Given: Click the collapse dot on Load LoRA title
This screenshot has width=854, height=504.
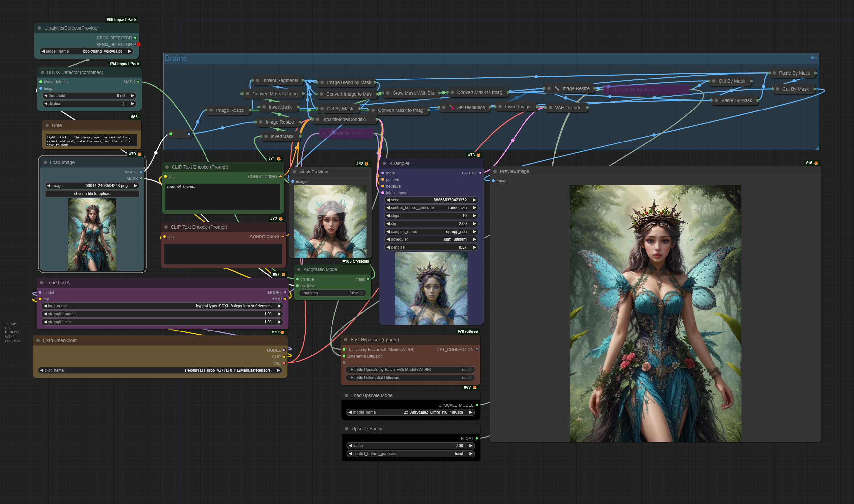Looking at the screenshot, I should (x=42, y=283).
